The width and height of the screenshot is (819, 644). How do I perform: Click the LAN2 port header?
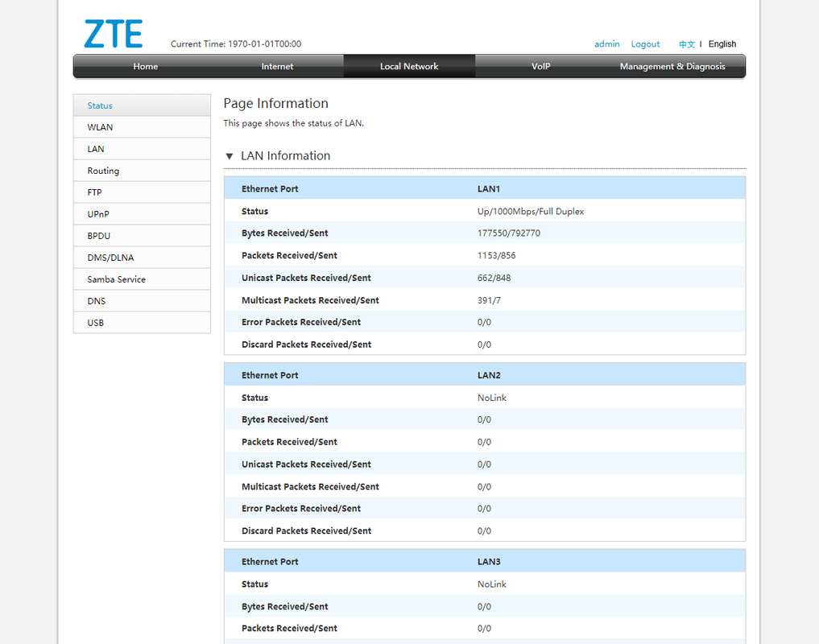coord(485,375)
